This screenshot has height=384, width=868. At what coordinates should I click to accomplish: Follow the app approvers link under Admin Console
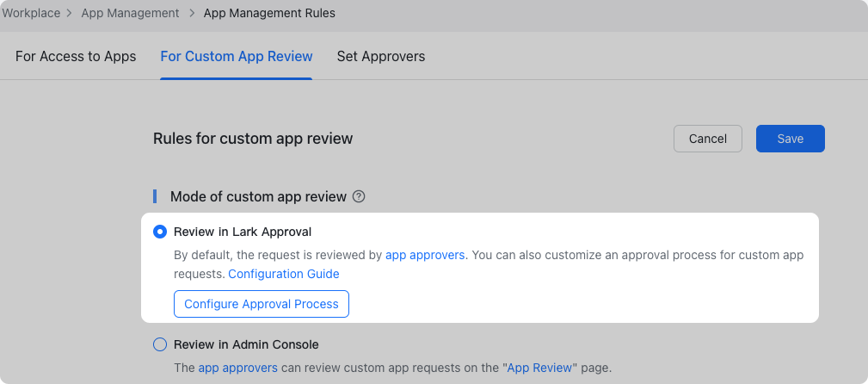tap(238, 368)
